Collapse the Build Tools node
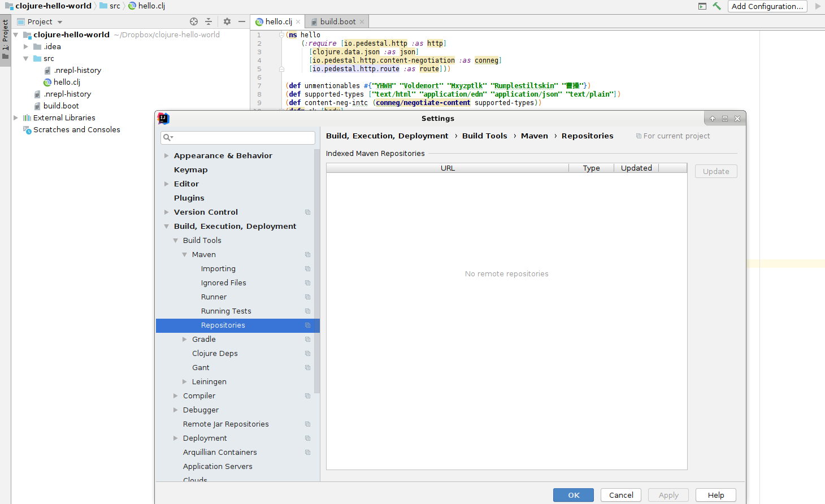This screenshot has height=504, width=825. point(176,241)
